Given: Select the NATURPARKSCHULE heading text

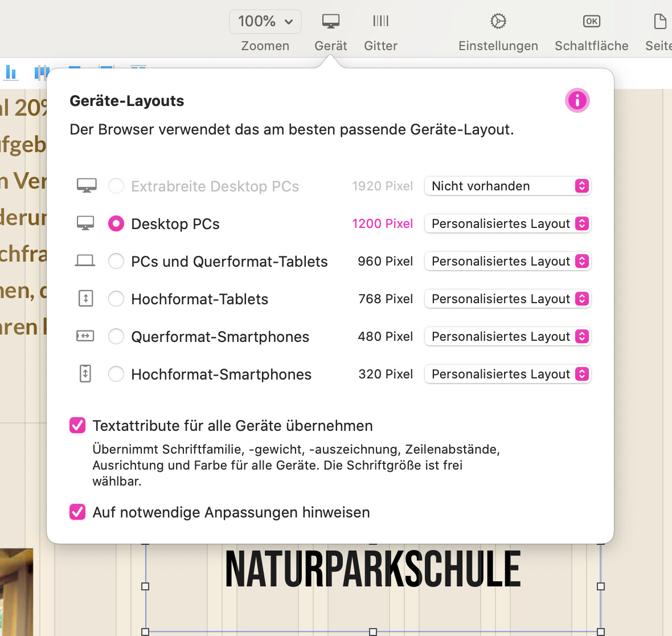Looking at the screenshot, I should pos(373,569).
